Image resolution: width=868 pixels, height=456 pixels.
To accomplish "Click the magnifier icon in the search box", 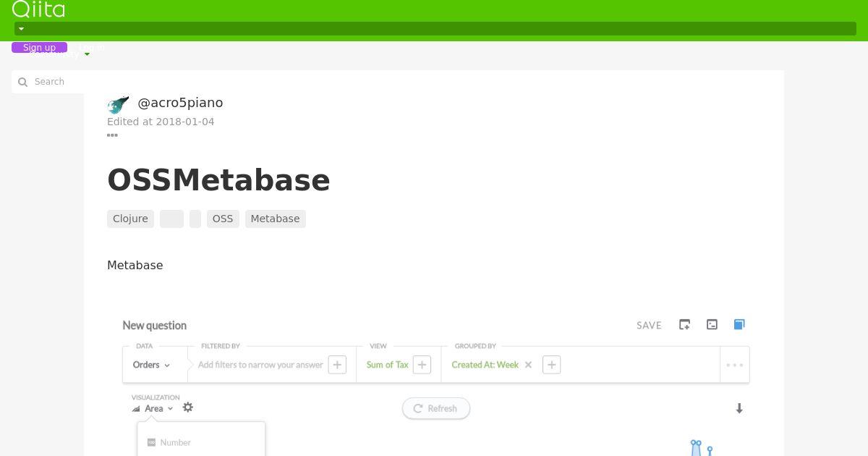I will (x=22, y=82).
